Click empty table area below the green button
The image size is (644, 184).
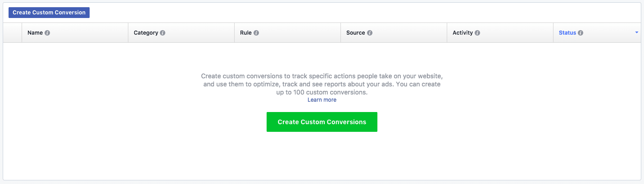coord(322,157)
